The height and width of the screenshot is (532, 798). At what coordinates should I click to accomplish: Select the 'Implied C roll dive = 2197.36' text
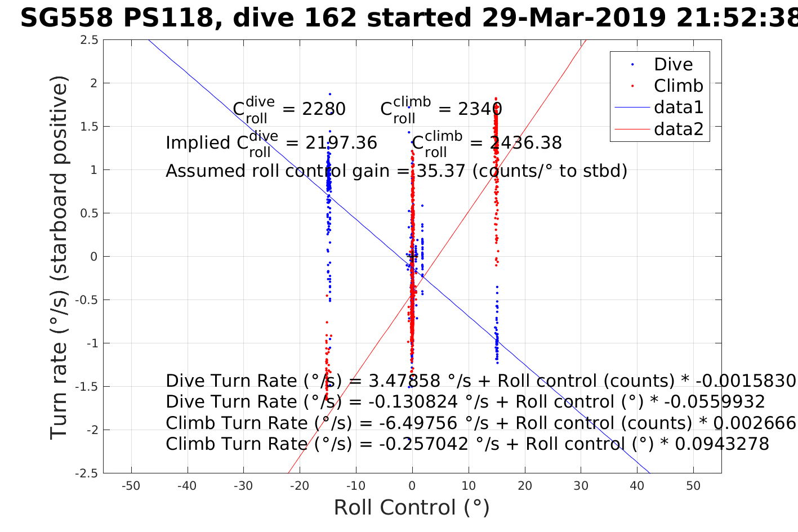point(271,142)
